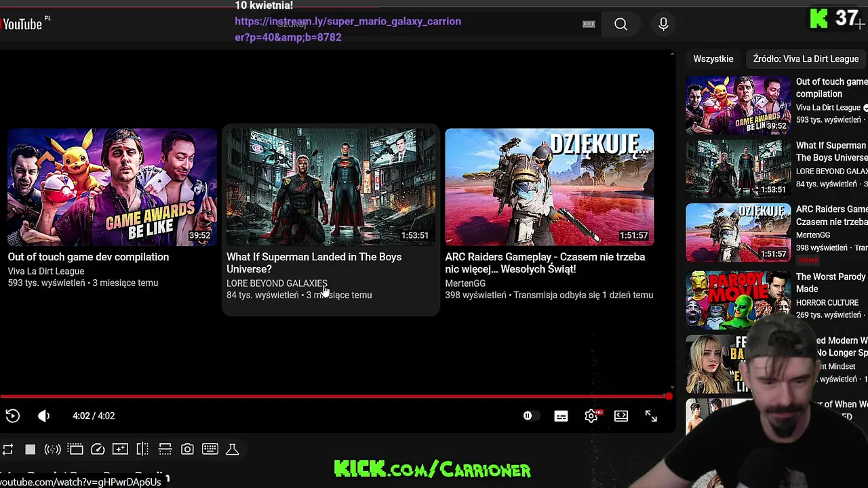Viewport: 868px width, 488px height.
Task: Click the cinema mode frame icon
Action: 75,449
